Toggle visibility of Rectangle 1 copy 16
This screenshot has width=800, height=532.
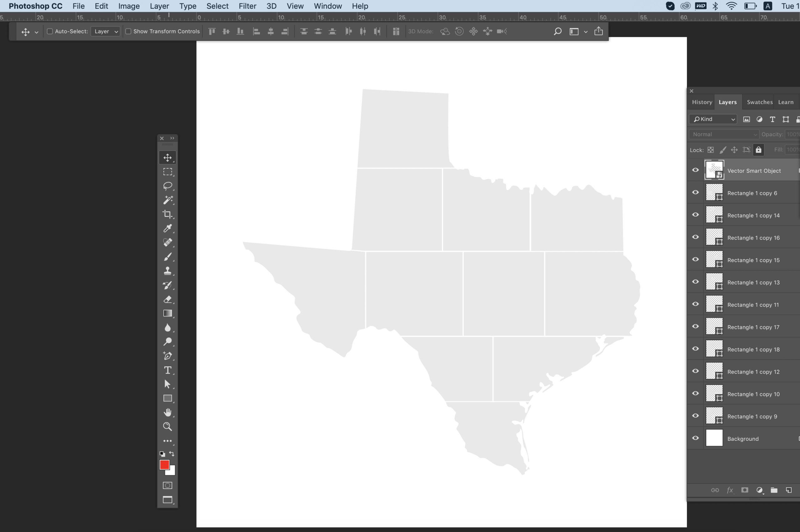pyautogui.click(x=695, y=237)
